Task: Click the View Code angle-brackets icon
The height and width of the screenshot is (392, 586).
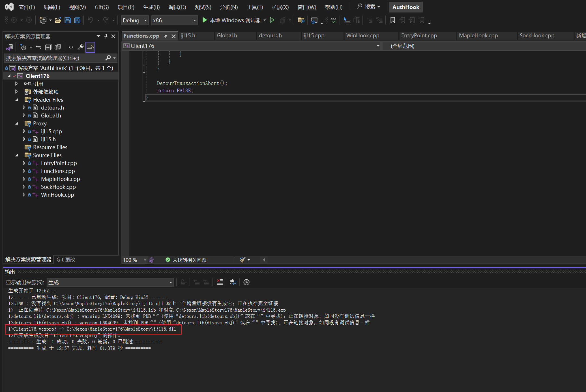Action: coord(71,47)
